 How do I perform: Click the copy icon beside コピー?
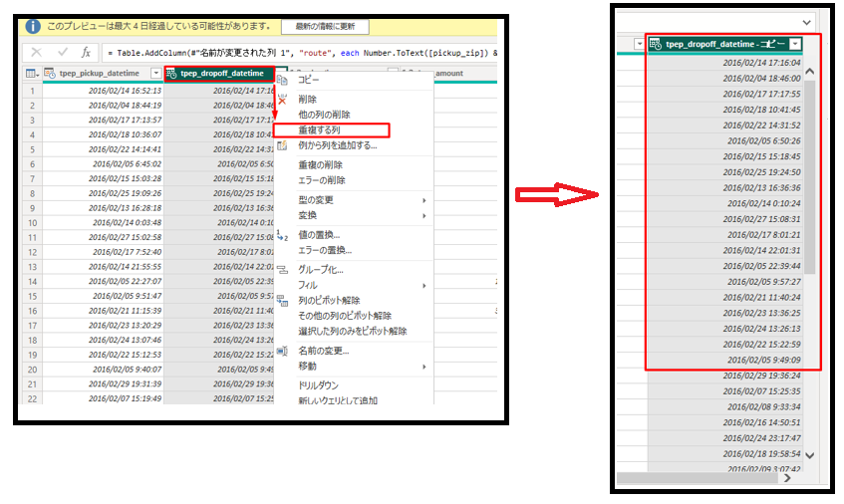pyautogui.click(x=282, y=80)
